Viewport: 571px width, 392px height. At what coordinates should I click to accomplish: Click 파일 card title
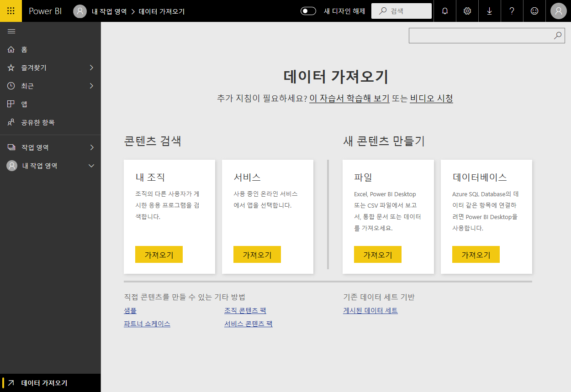pyautogui.click(x=363, y=177)
